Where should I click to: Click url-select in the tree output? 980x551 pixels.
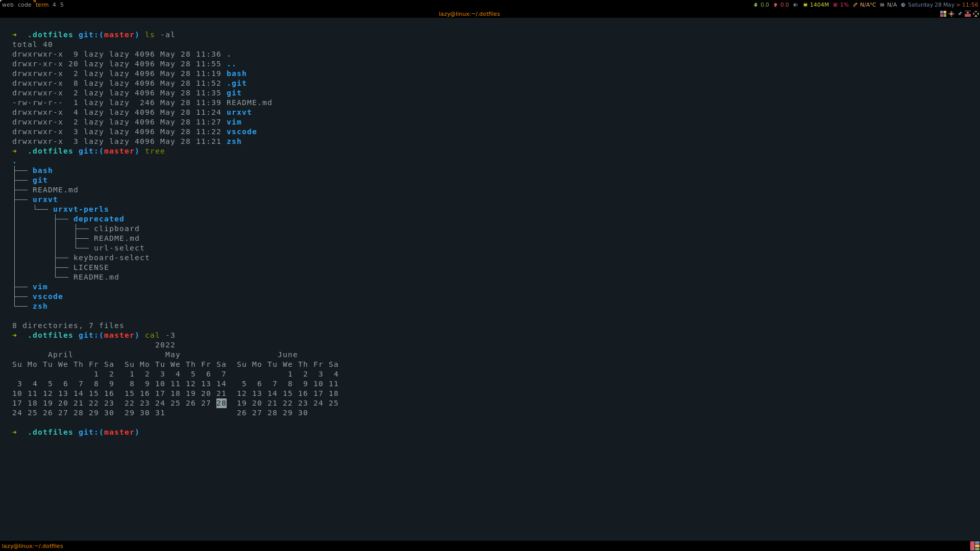point(119,248)
